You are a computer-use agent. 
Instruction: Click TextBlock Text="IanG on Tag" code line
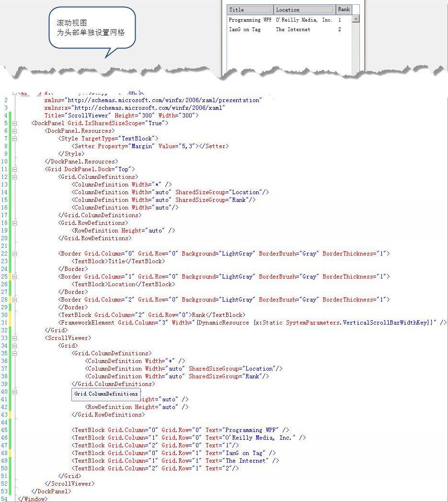[x=174, y=454]
